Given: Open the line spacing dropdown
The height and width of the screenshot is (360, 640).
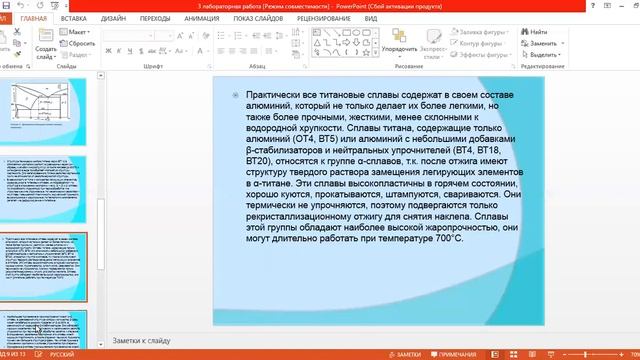Looking at the screenshot, I should [281, 36].
